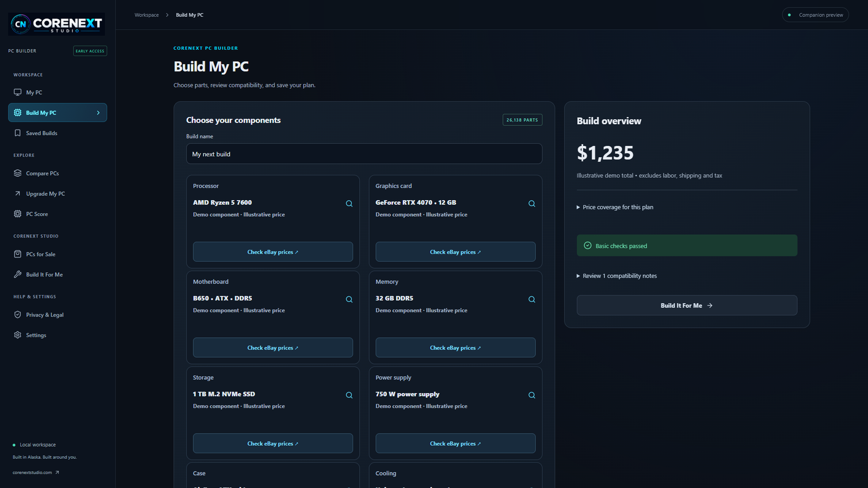Check eBay prices for Power supply

pos(455,444)
